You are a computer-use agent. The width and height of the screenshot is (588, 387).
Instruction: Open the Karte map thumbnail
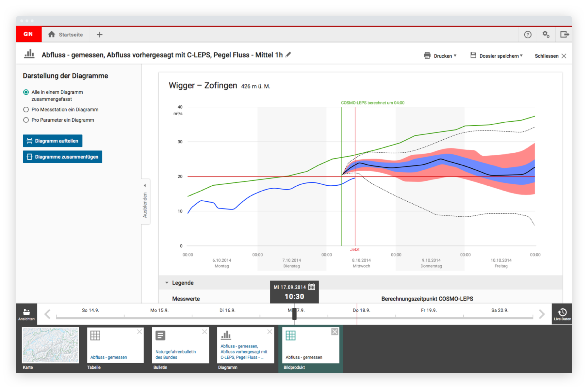(x=50, y=345)
